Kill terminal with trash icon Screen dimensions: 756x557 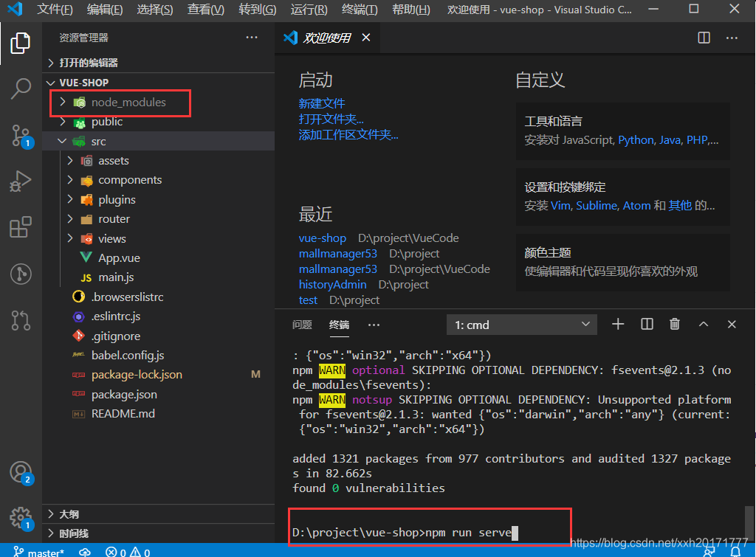click(x=675, y=325)
